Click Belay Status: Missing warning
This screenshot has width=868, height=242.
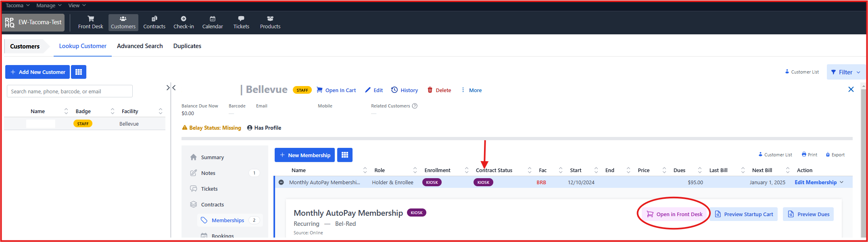[x=211, y=128]
